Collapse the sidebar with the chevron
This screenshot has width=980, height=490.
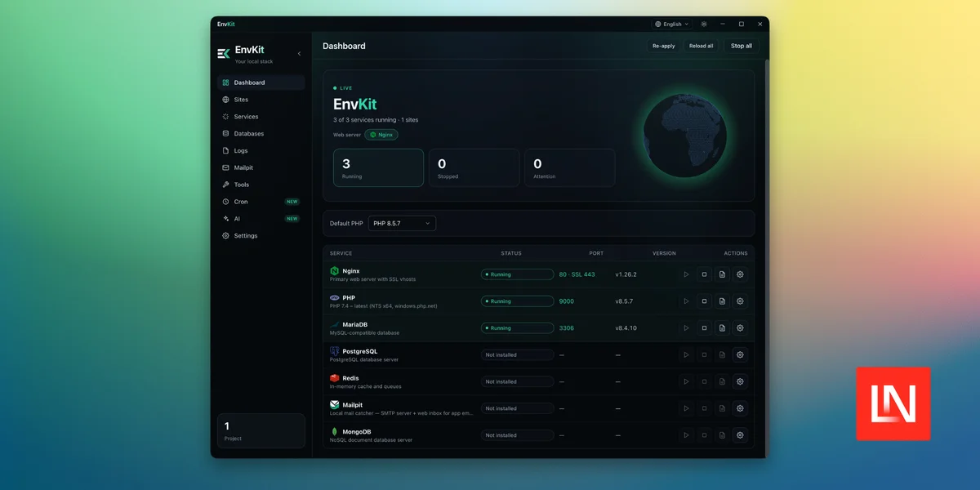(299, 54)
